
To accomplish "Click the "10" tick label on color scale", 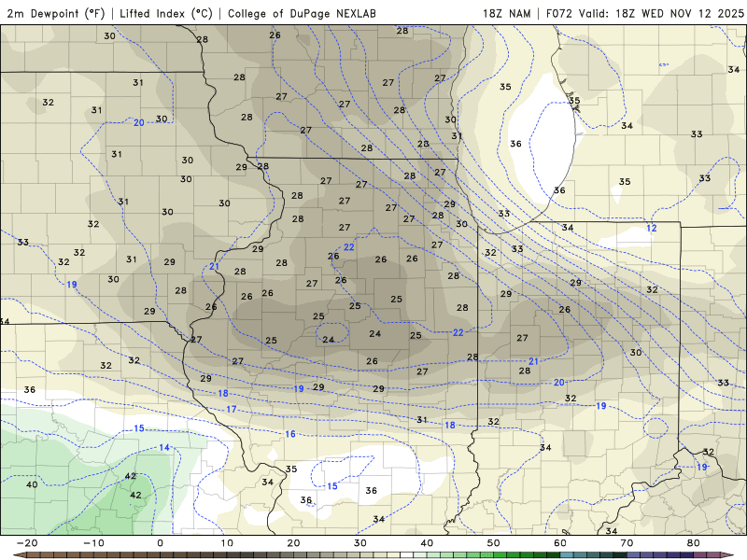I will 227,543.
